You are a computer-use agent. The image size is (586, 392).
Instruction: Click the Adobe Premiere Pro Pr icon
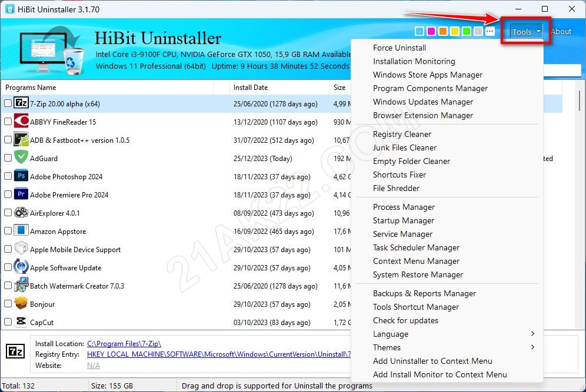21,194
